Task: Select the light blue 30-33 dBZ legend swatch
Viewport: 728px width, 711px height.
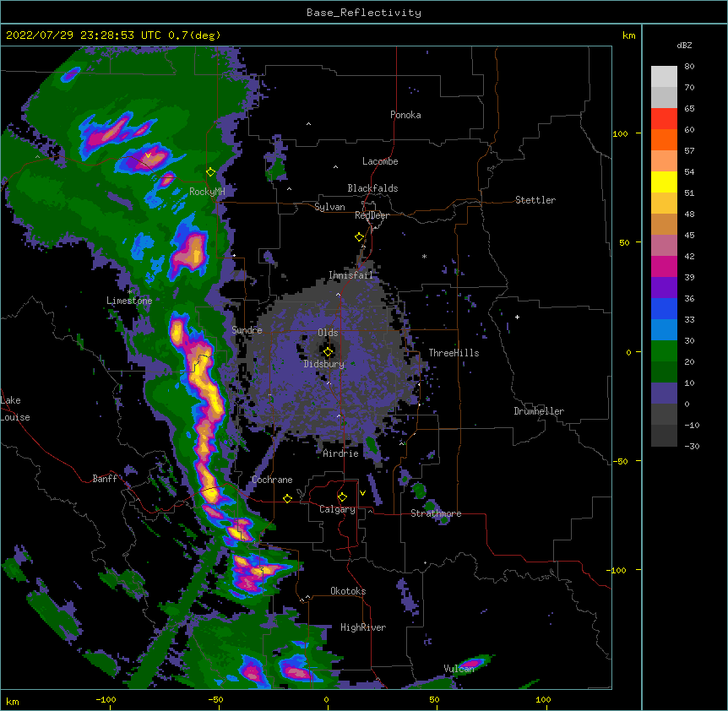Action: click(x=664, y=330)
